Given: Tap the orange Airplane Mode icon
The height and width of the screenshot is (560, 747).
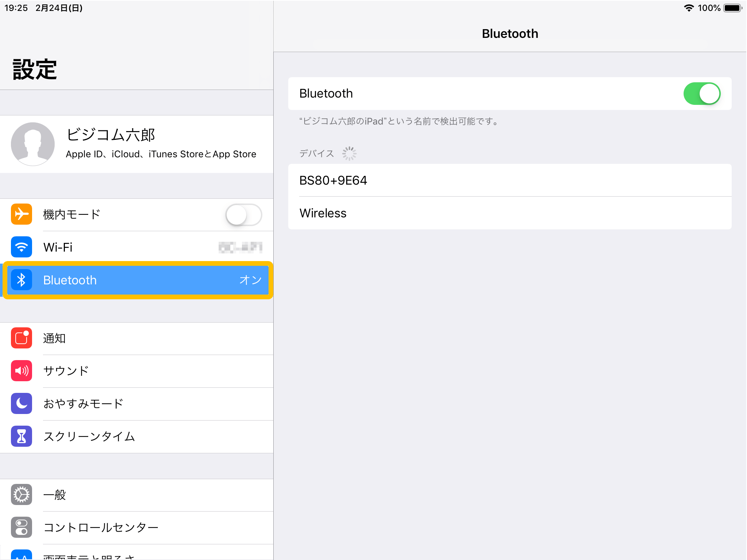Looking at the screenshot, I should (21, 214).
